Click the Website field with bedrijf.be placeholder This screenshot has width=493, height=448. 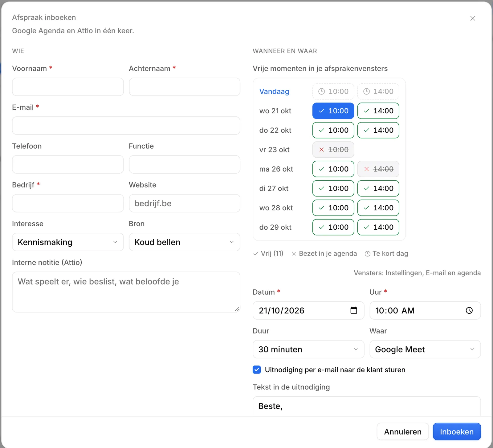(185, 203)
